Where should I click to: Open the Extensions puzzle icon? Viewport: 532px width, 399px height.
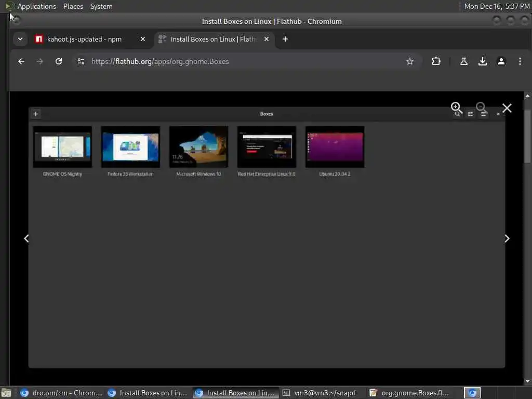tap(436, 61)
